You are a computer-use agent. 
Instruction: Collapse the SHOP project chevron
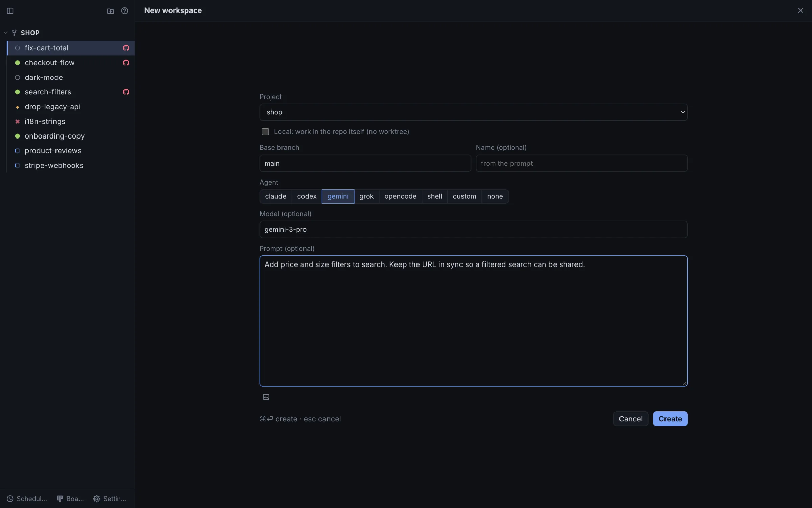6,33
